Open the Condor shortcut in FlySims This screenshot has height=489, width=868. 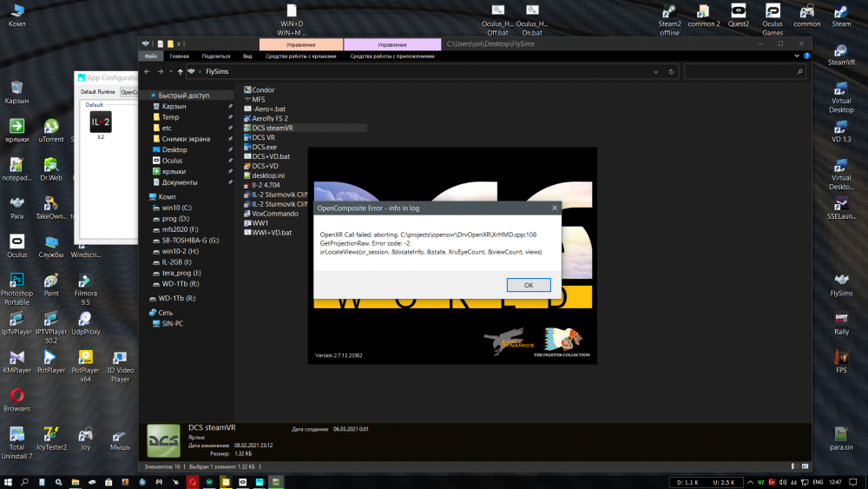click(x=262, y=89)
